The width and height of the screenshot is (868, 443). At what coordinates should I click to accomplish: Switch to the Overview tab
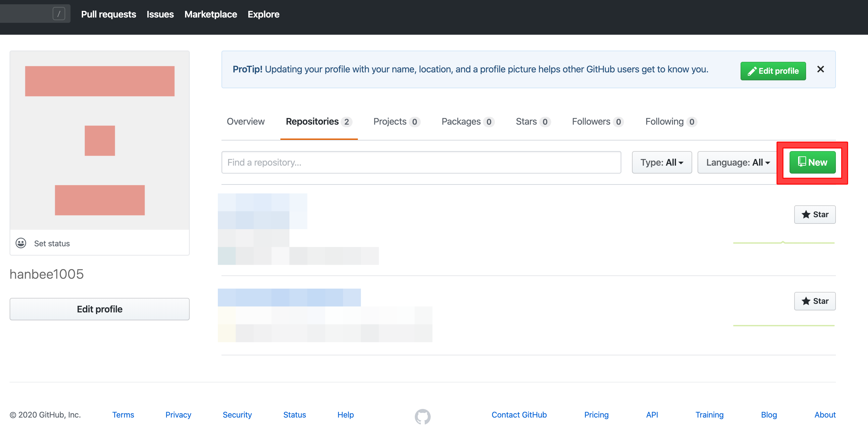[245, 122]
